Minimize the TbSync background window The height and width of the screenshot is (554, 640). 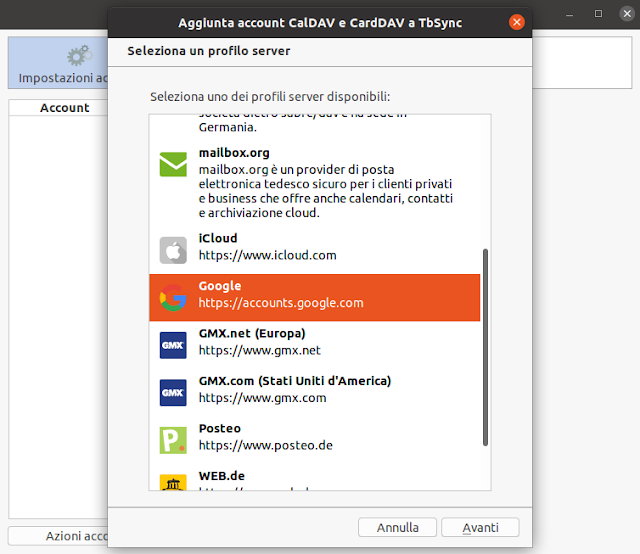click(569, 14)
